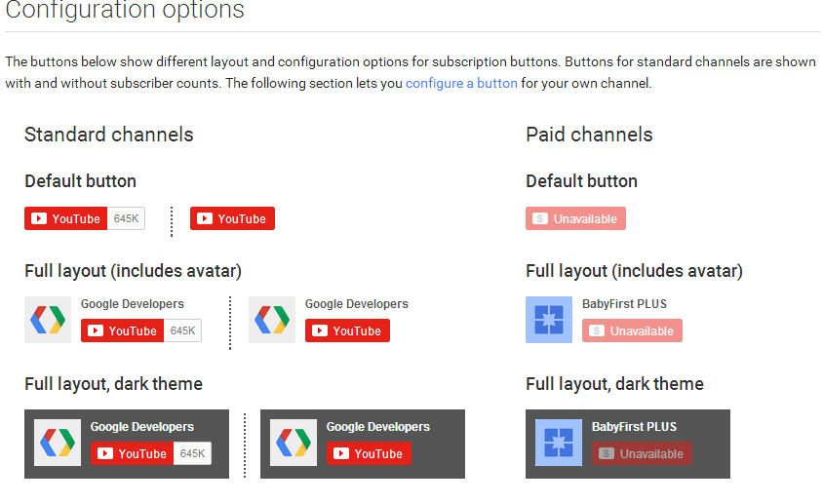Click the 645K count in dark theme layout
This screenshot has height=504, width=823.
(192, 453)
